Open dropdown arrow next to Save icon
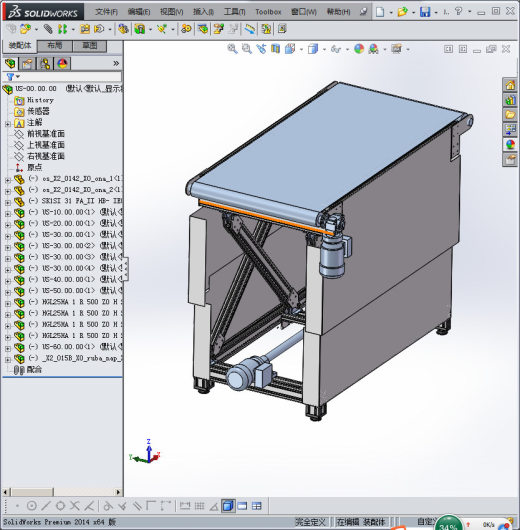The image size is (520, 530). tap(436, 13)
